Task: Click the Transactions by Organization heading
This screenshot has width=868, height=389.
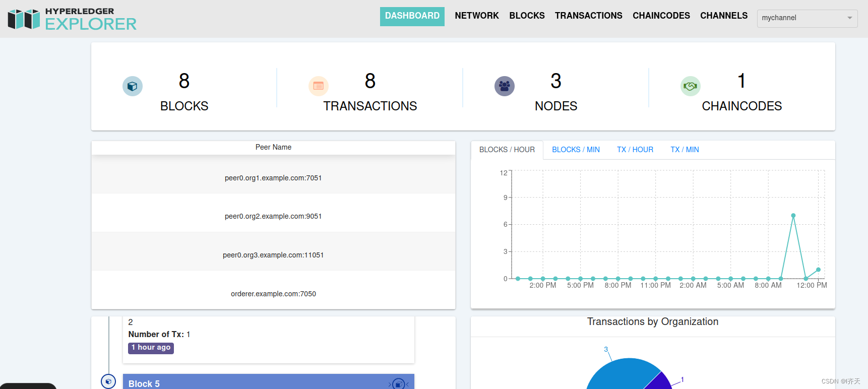Action: [x=653, y=321]
